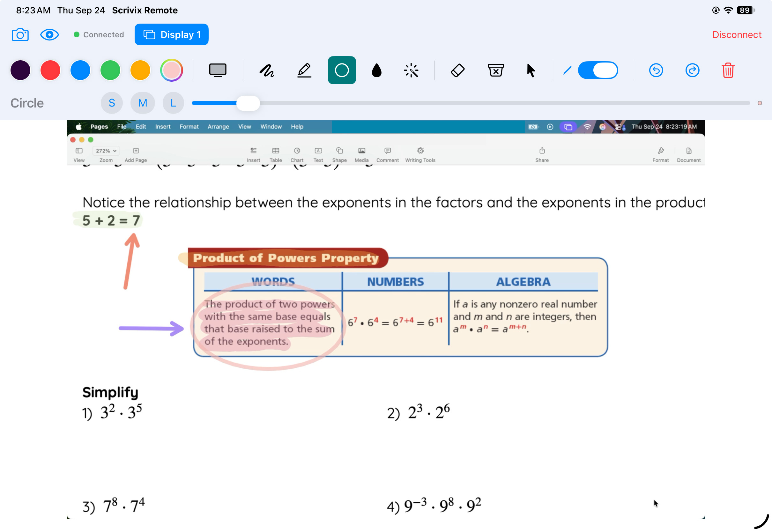Open the custom rainbow color picker
Image resolution: width=772 pixels, height=532 pixels.
[x=171, y=70]
